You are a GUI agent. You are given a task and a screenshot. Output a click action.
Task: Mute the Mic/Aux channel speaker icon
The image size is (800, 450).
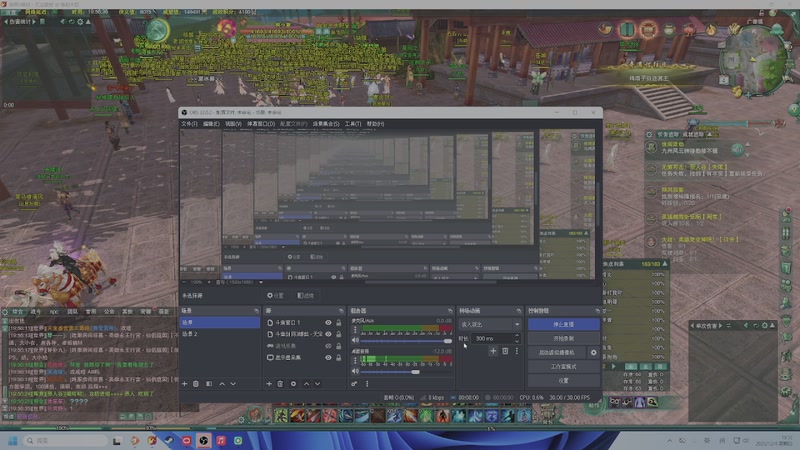[355, 340]
